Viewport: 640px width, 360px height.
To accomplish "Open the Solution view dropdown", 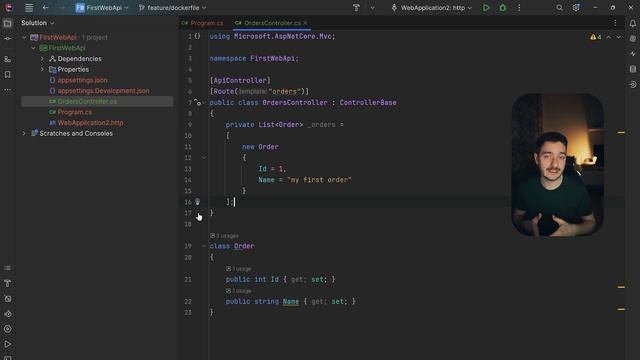I will (38, 23).
